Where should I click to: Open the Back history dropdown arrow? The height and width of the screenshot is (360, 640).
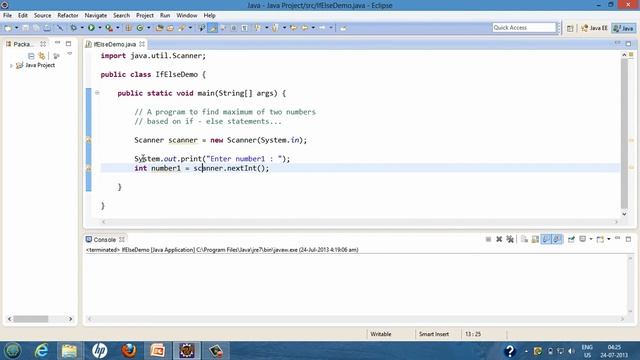[313, 28]
